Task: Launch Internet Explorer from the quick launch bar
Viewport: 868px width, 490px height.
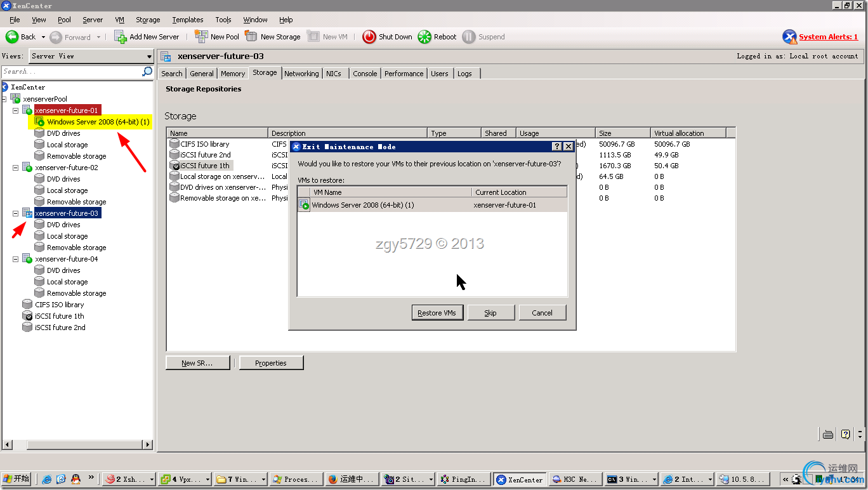Action: [46, 479]
